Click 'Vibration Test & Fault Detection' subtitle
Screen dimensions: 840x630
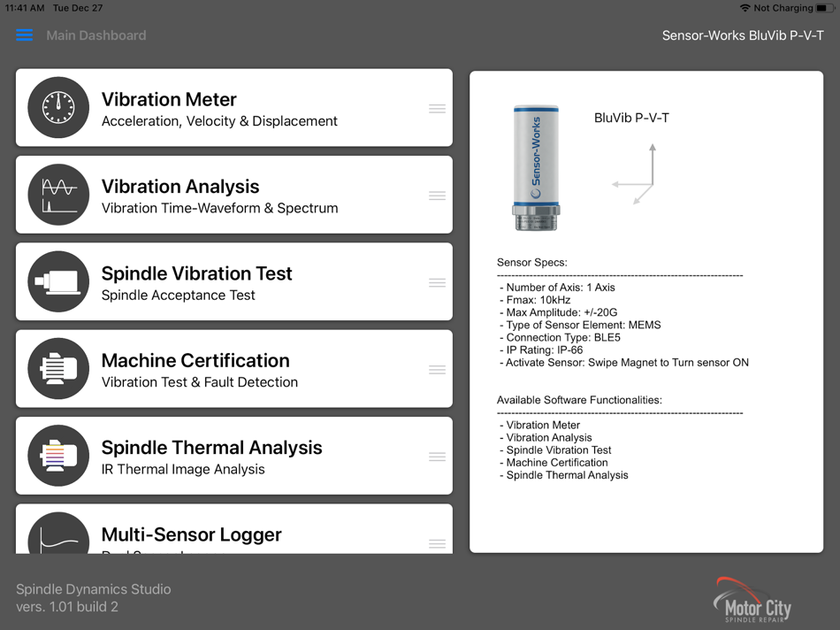coord(200,382)
